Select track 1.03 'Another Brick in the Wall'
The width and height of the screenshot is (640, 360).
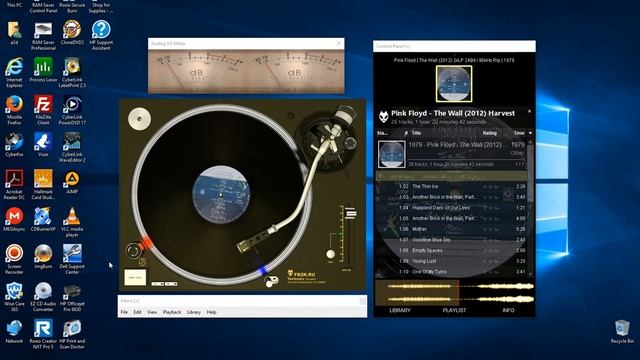[x=451, y=197]
